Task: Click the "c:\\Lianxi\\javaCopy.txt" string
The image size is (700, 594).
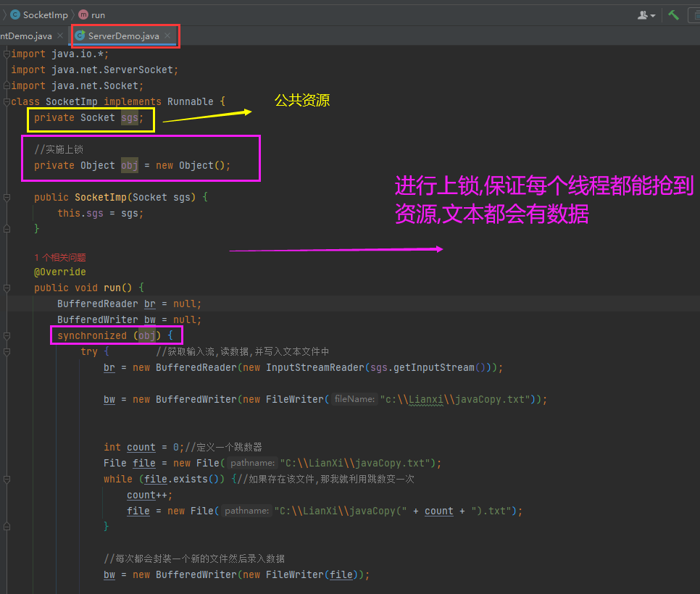Action: tap(455, 399)
